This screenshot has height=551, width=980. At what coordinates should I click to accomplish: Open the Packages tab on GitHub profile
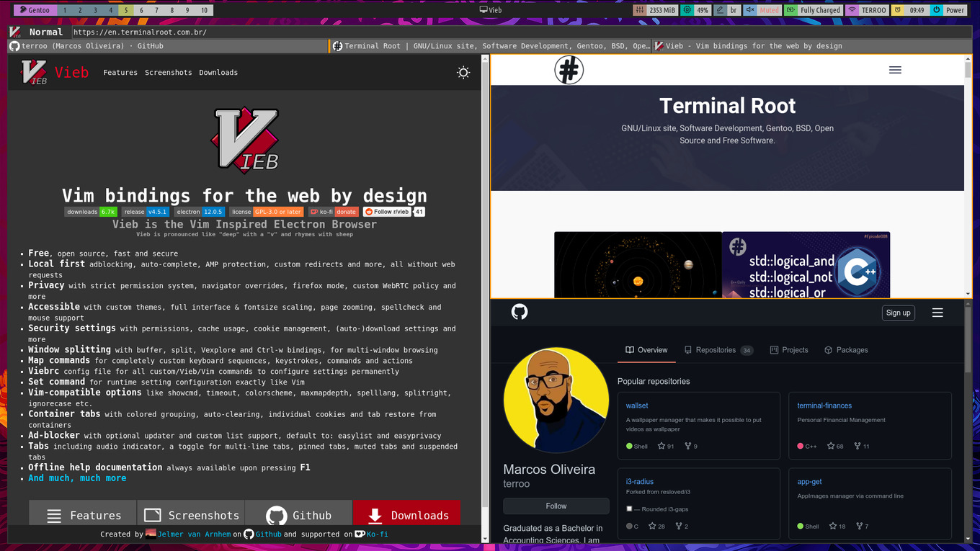point(845,350)
